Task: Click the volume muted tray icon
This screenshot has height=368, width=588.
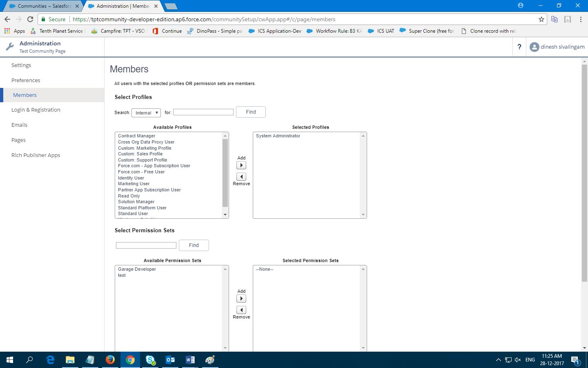Action: pyautogui.click(x=518, y=360)
